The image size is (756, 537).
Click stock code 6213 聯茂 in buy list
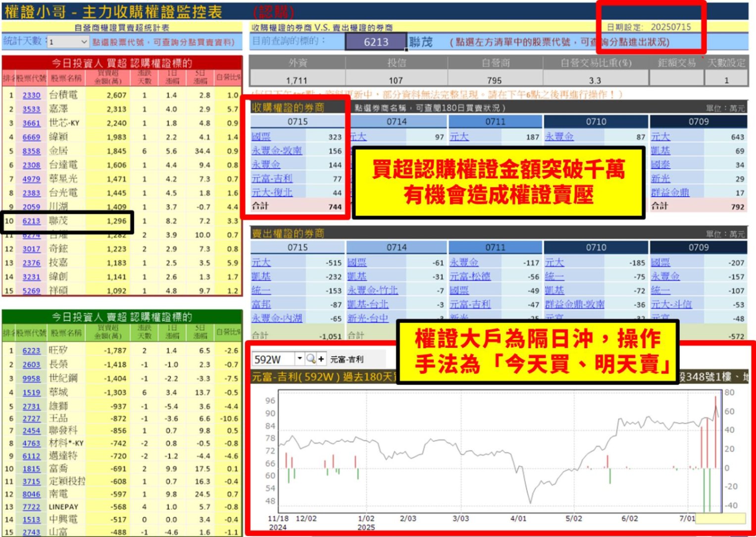(31, 221)
